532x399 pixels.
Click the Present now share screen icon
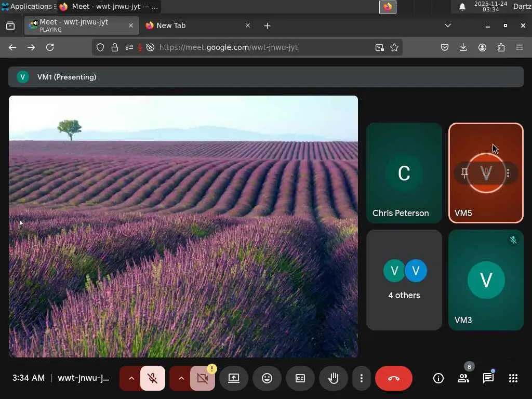point(234,378)
